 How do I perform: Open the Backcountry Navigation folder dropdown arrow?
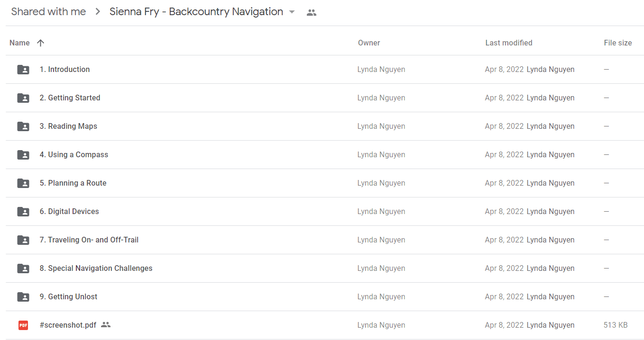point(292,12)
